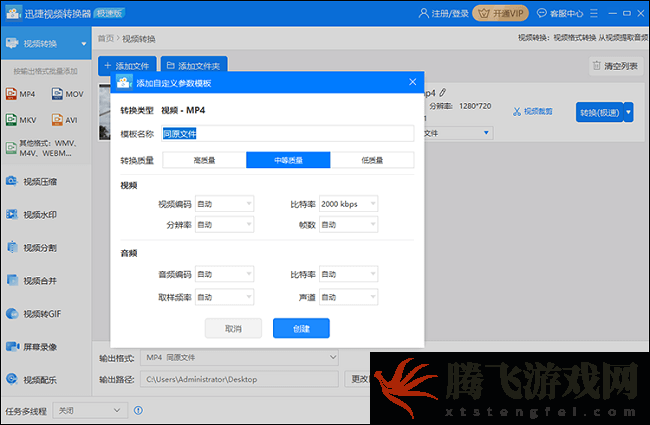The width and height of the screenshot is (650, 425).
Task: Click the info icon beside 任务多线程
Action: 138,410
